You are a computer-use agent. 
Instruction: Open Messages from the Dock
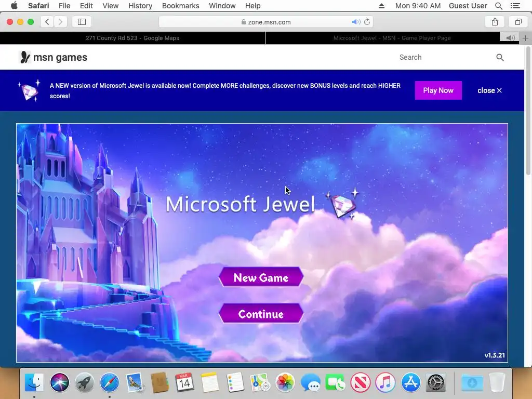[x=310, y=382]
